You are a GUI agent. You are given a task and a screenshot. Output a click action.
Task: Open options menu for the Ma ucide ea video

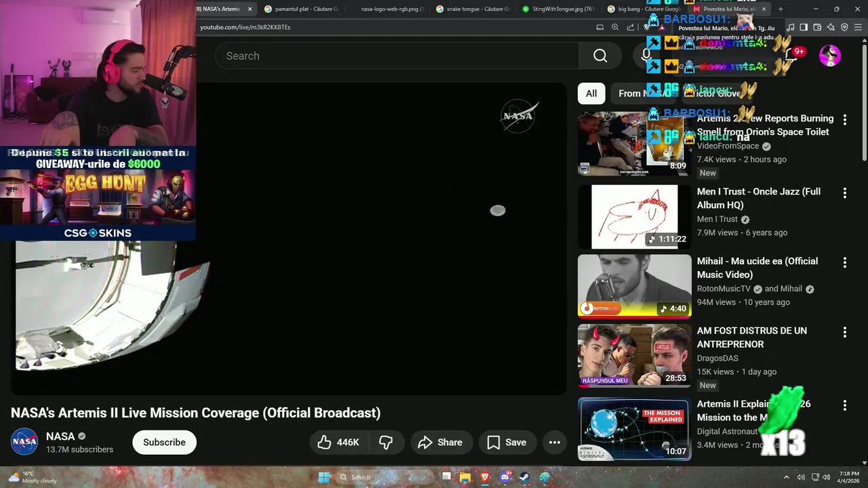coord(845,262)
